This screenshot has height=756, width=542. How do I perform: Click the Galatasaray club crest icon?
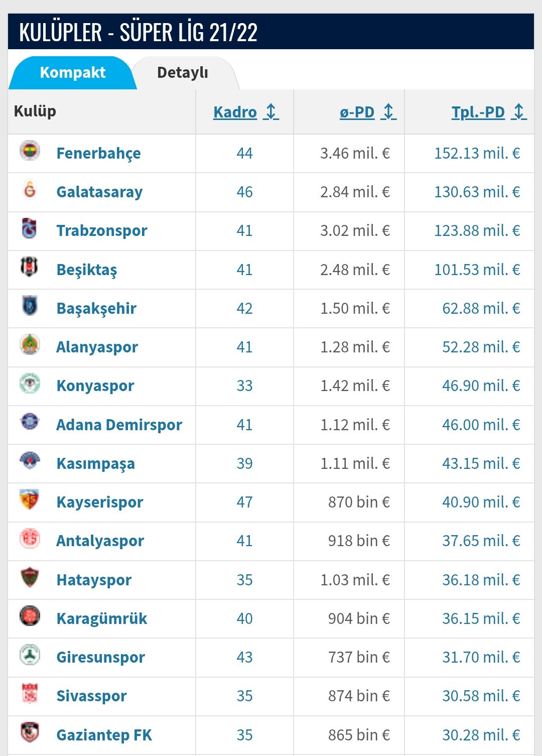[x=30, y=190]
